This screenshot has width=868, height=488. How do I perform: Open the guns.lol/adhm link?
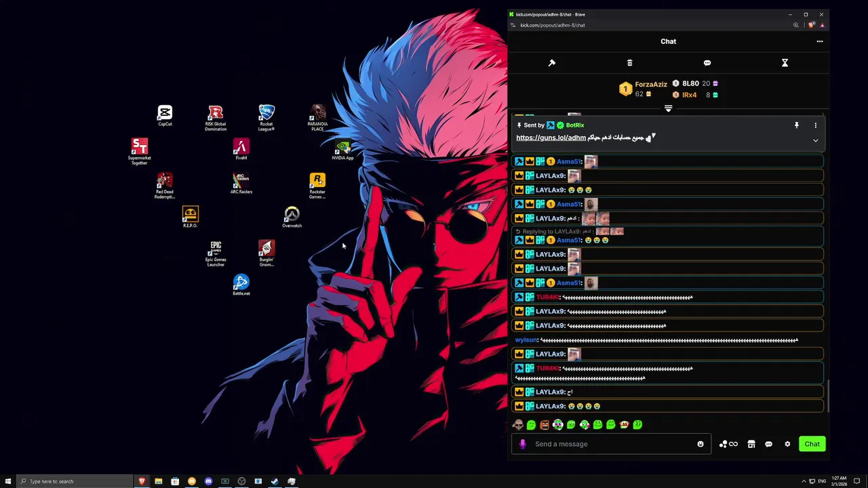pos(551,138)
